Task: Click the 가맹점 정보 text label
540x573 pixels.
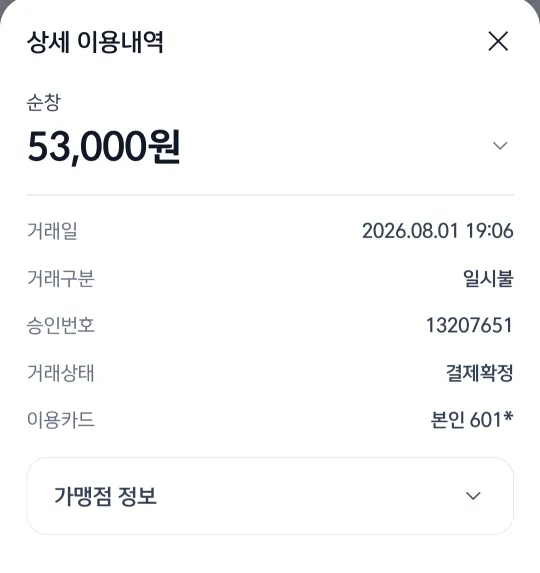Action: [x=105, y=496]
